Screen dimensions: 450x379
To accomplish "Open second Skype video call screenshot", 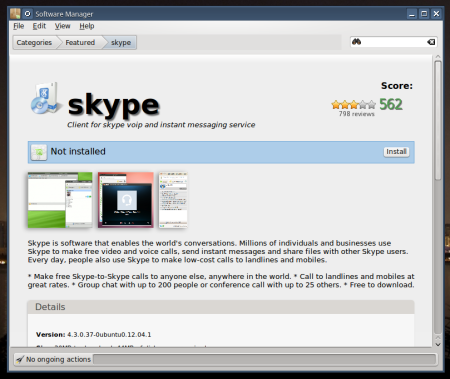I will click(126, 200).
